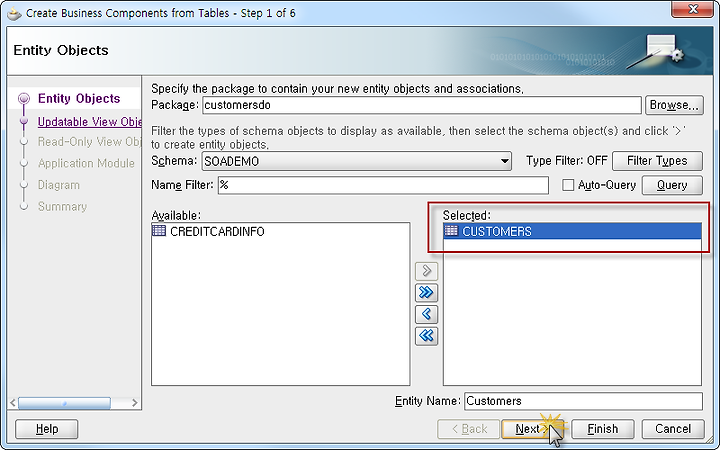Enable the Auto-Query checkbox
This screenshot has height=450, width=720.
(568, 185)
